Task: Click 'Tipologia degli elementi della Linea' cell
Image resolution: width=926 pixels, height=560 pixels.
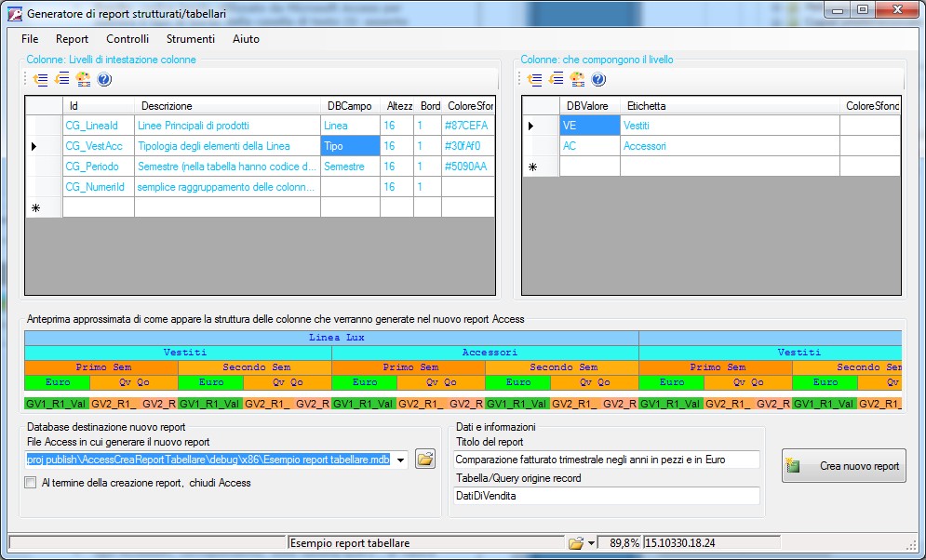Action: 227,146
